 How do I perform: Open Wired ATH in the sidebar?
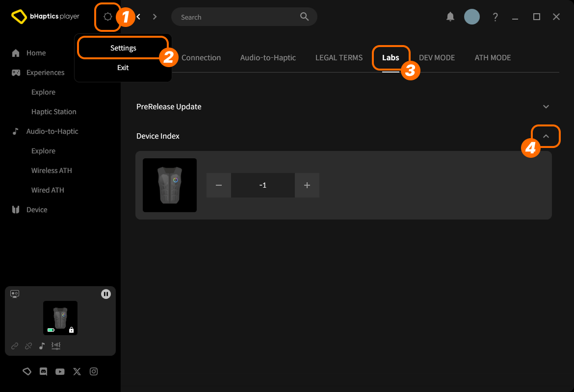pos(48,190)
